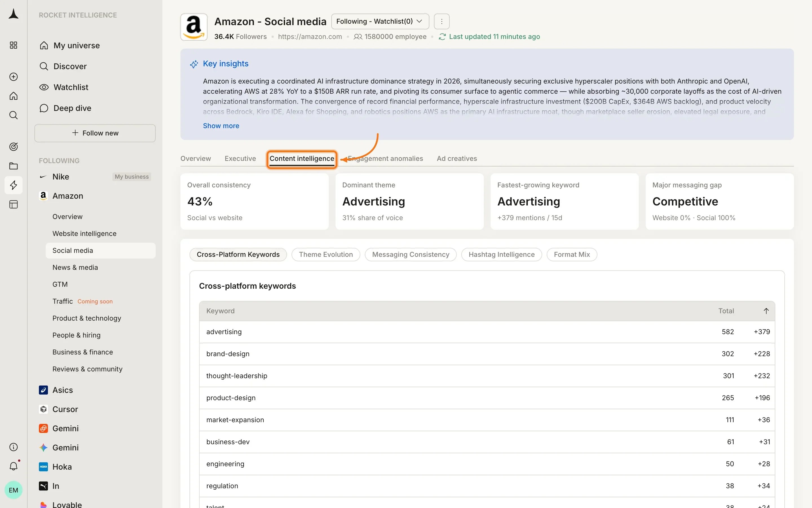812x508 pixels.
Task: Click the info circle icon in the rail
Action: pos(14,447)
